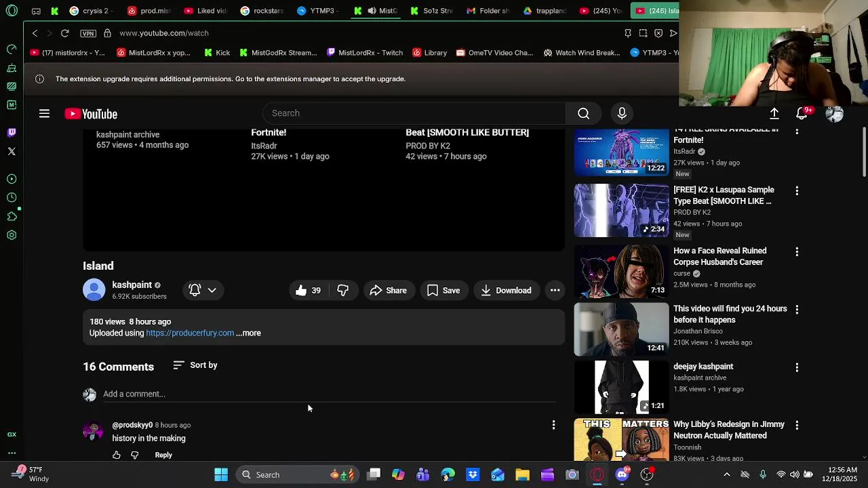Image resolution: width=868 pixels, height=488 pixels.
Task: Download the Island video
Action: (x=507, y=290)
